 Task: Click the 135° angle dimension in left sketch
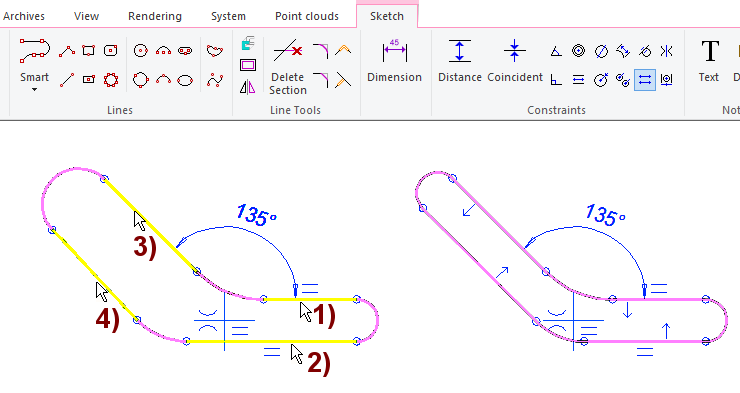click(256, 215)
